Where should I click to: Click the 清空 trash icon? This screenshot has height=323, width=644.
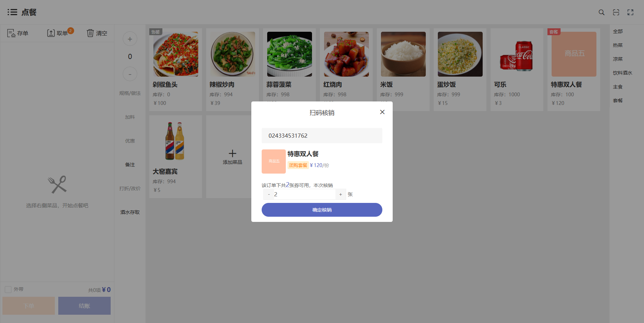[90, 33]
